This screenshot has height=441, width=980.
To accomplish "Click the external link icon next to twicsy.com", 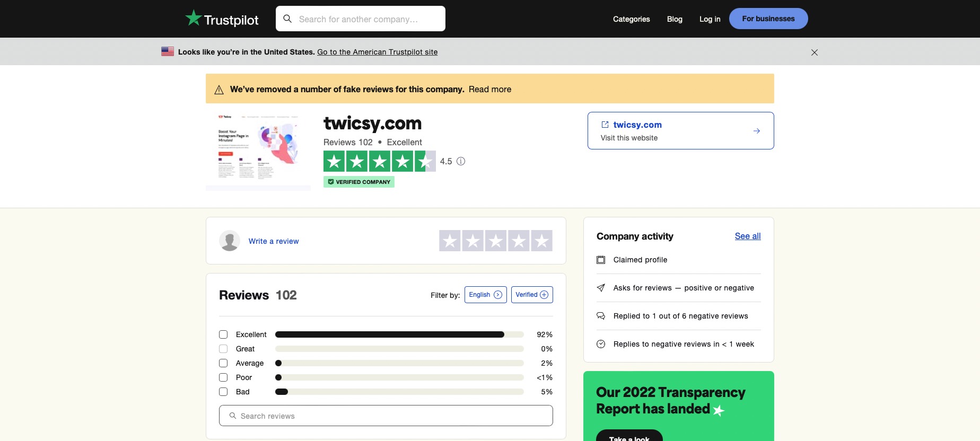I will click(605, 125).
